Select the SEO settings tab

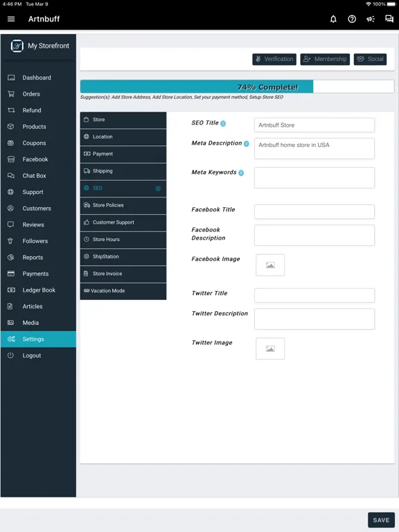[123, 188]
